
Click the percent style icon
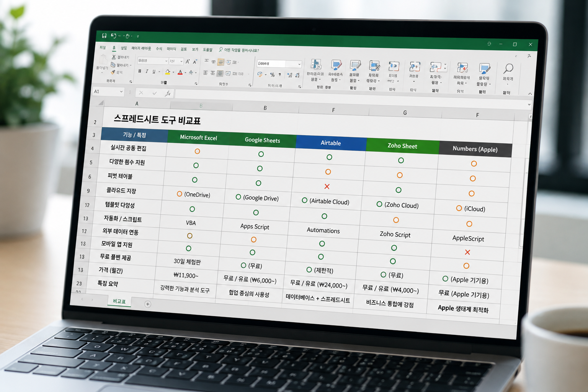click(272, 75)
